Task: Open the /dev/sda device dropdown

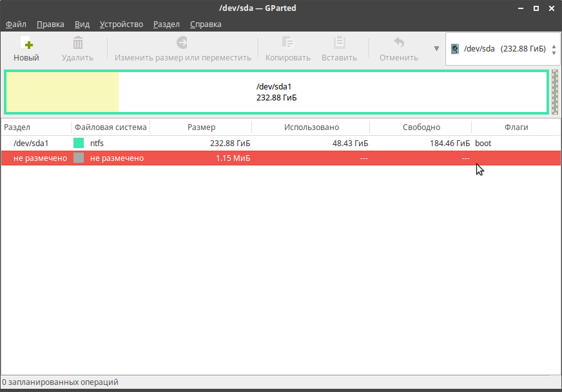Action: tap(503, 49)
